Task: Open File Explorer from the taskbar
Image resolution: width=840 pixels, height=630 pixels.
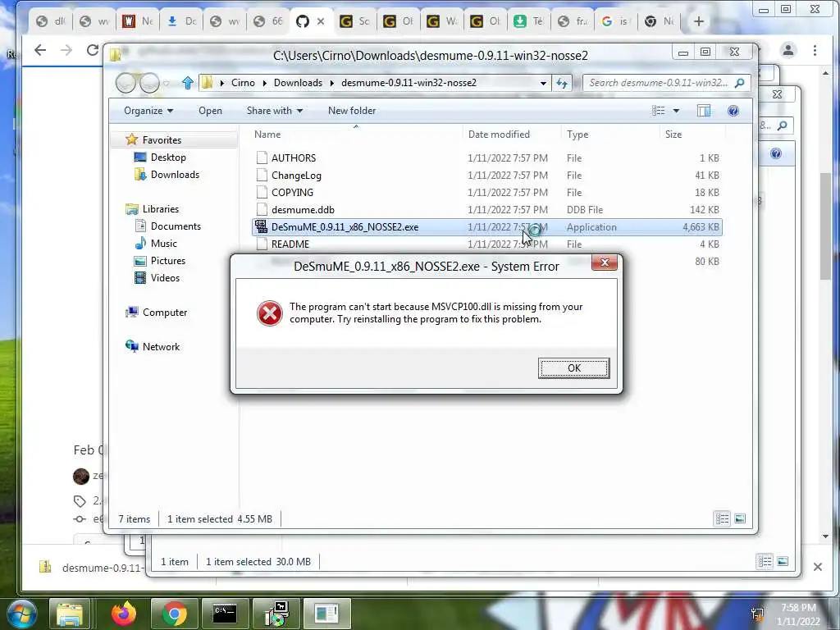Action: click(x=71, y=614)
